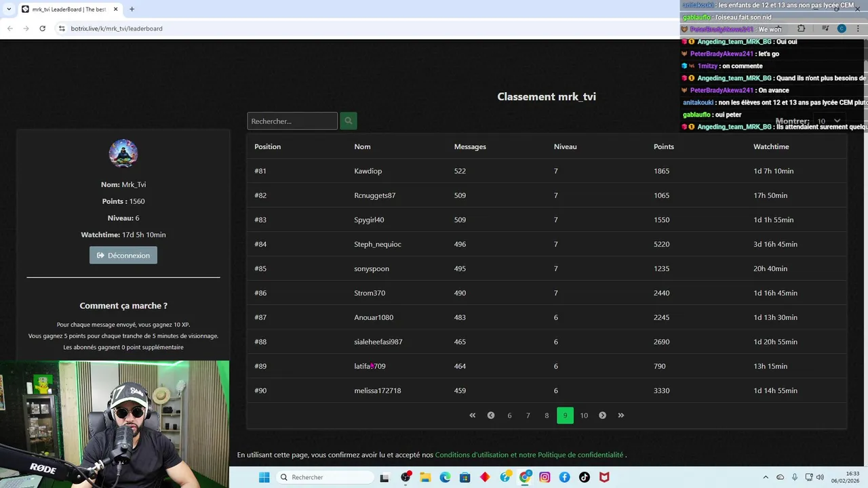Open File Explorer from the taskbar
The height and width of the screenshot is (488, 868).
click(425, 477)
